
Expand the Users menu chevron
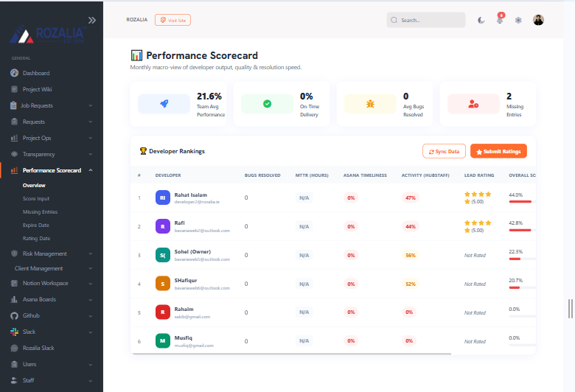pyautogui.click(x=90, y=364)
